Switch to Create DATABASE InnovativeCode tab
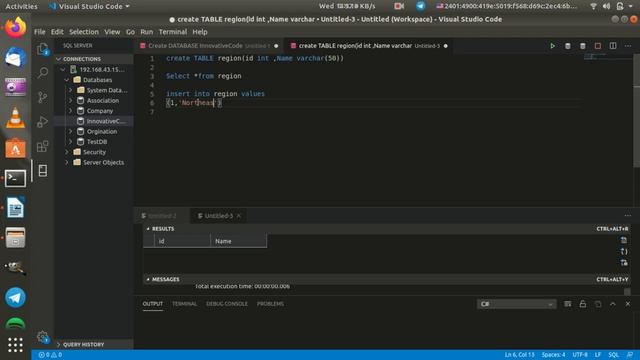 coord(208,46)
